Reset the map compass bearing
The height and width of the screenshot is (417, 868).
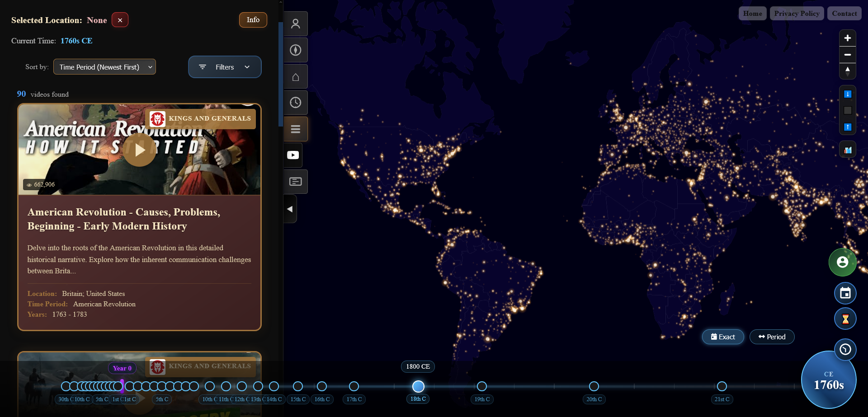click(848, 71)
